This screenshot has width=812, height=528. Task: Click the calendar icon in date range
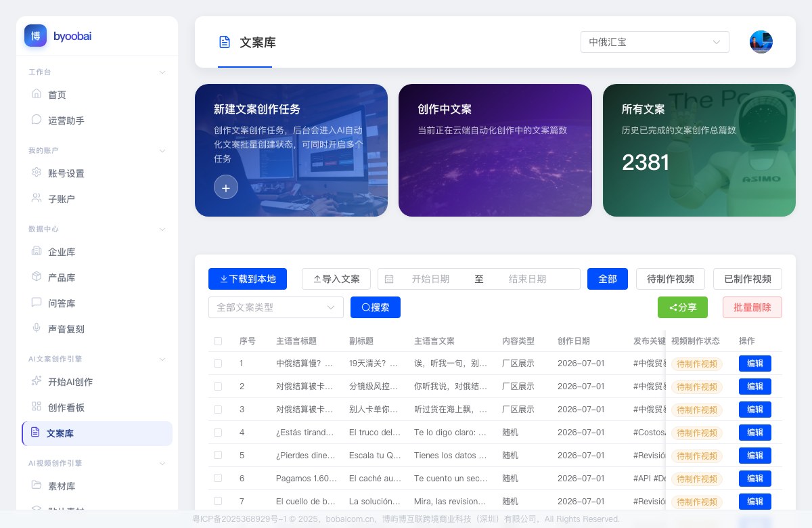[x=389, y=279]
